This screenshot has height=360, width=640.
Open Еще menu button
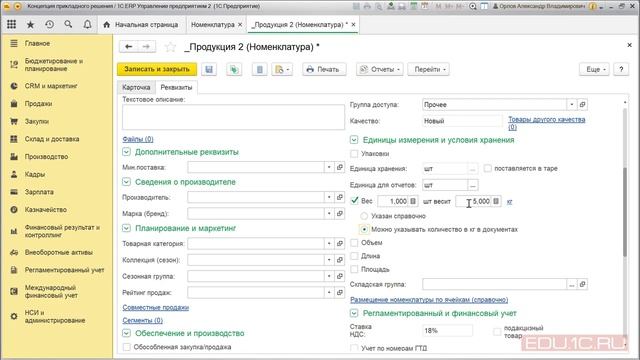(594, 69)
